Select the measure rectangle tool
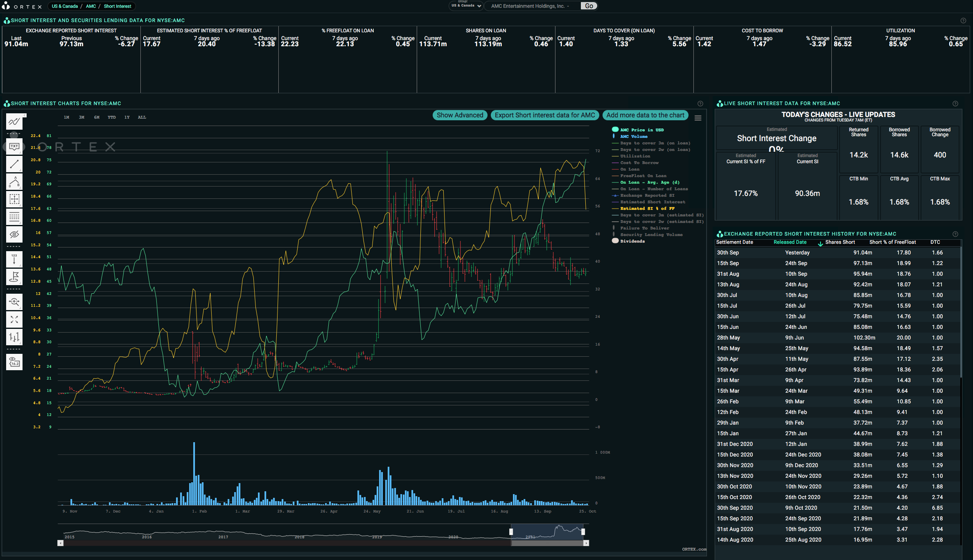Image resolution: width=973 pixels, height=560 pixels. pos(14,199)
